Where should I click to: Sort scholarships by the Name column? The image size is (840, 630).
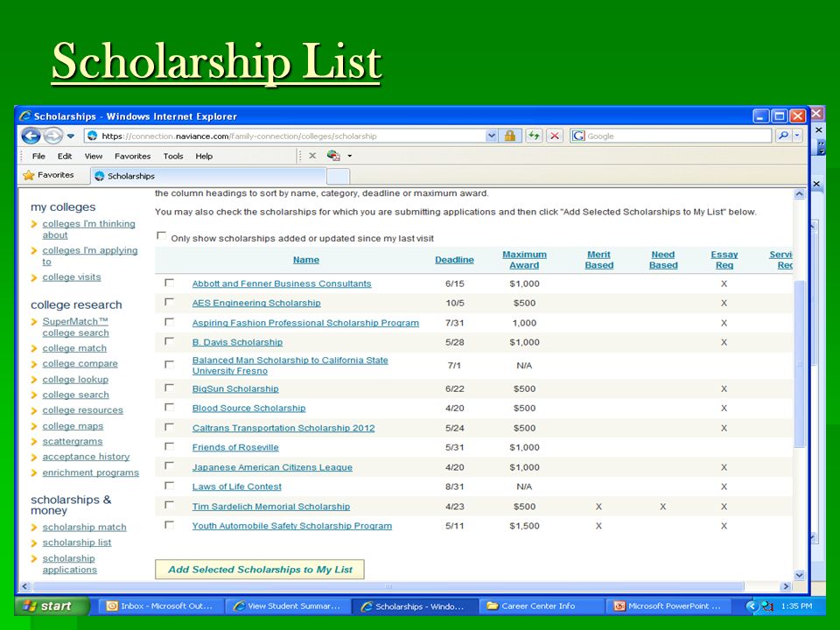[x=306, y=260]
